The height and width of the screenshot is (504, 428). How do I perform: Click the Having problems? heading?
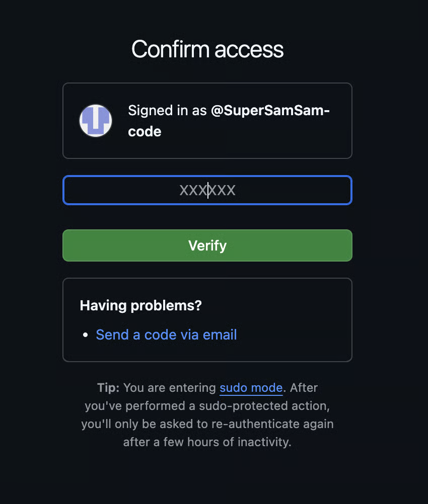(140, 305)
